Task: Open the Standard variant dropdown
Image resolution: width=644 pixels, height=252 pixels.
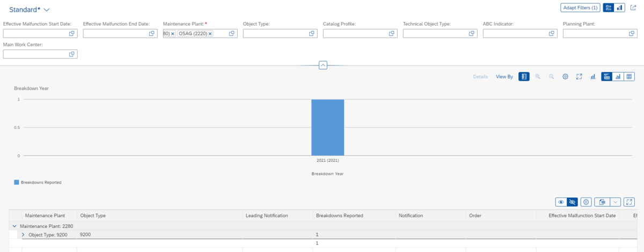Action: click(47, 10)
